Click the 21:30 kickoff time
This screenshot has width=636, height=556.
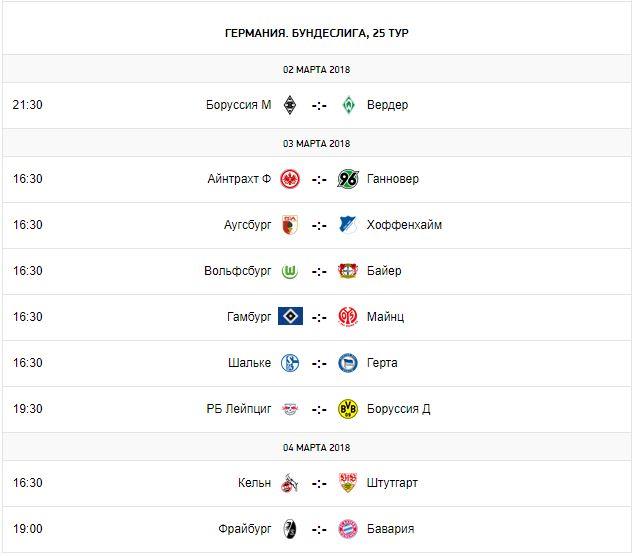(x=28, y=105)
